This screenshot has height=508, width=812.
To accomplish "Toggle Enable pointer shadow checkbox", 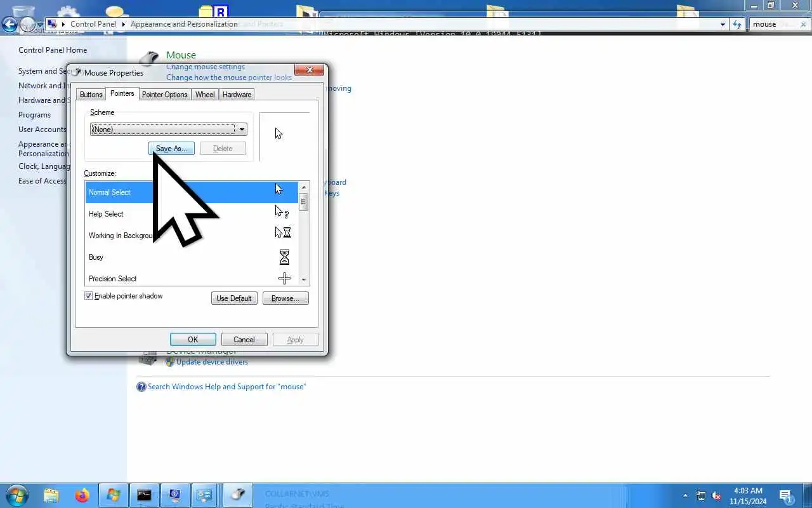I will 89,296.
